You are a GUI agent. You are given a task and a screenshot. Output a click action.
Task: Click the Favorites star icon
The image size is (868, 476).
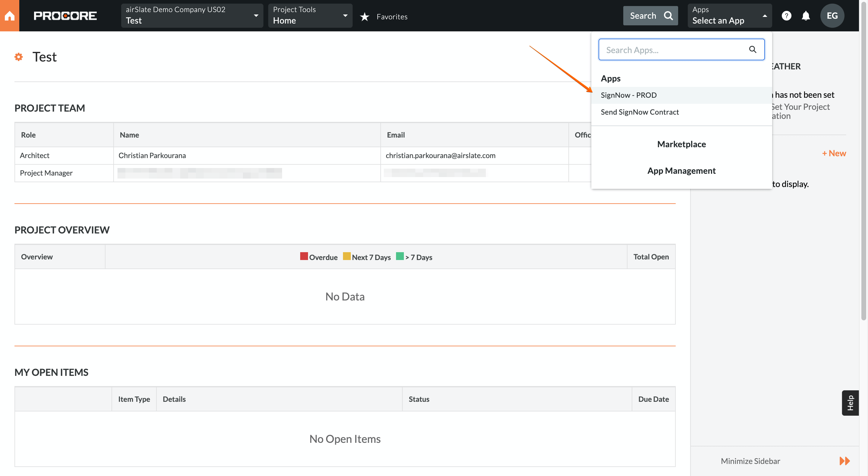tap(365, 17)
